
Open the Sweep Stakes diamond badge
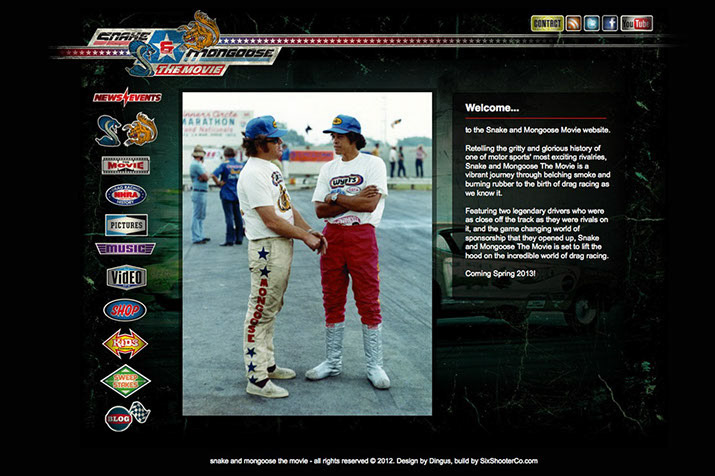point(125,381)
